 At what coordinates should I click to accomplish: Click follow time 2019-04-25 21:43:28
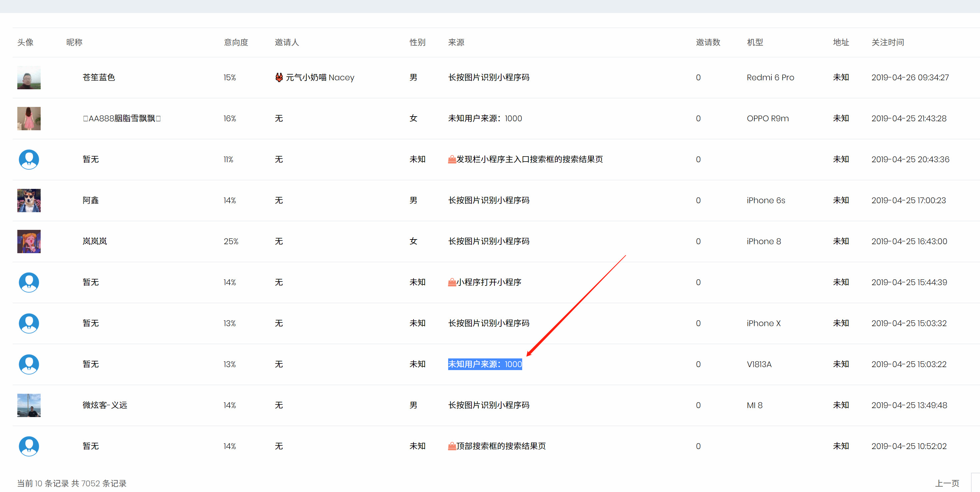(x=909, y=119)
